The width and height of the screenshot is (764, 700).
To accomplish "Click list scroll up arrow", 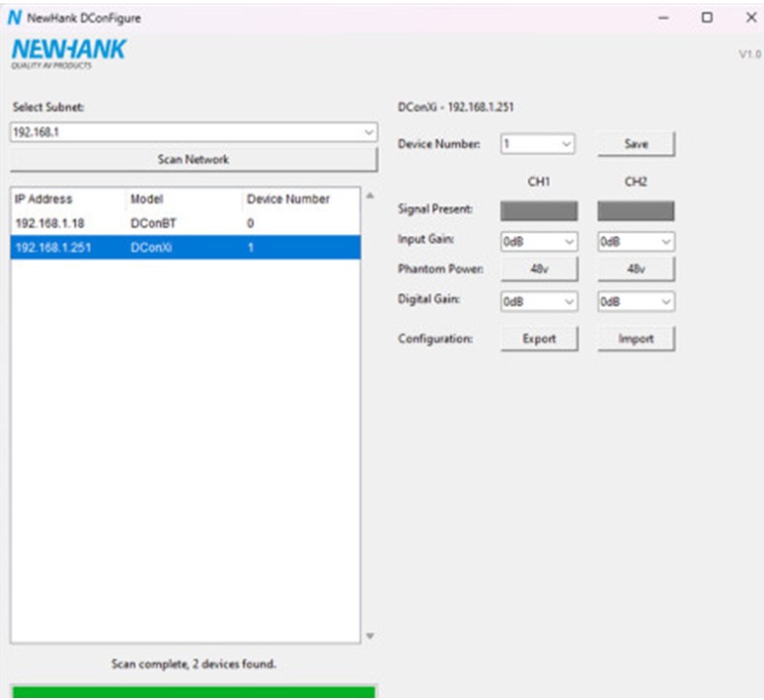I will [370, 195].
